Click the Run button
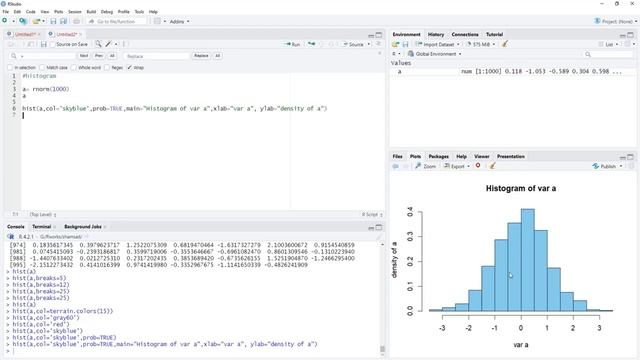Viewport: 640px width, 360px height. pyautogui.click(x=293, y=44)
